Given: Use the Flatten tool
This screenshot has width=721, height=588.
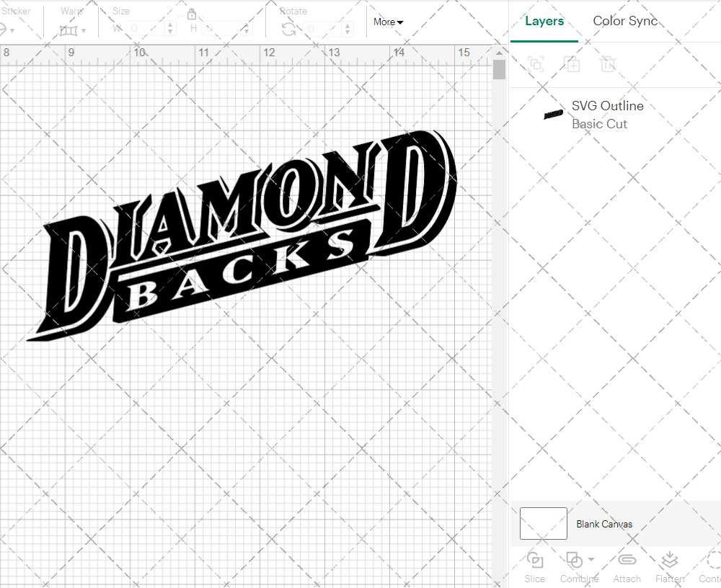Looking at the screenshot, I should [x=669, y=559].
